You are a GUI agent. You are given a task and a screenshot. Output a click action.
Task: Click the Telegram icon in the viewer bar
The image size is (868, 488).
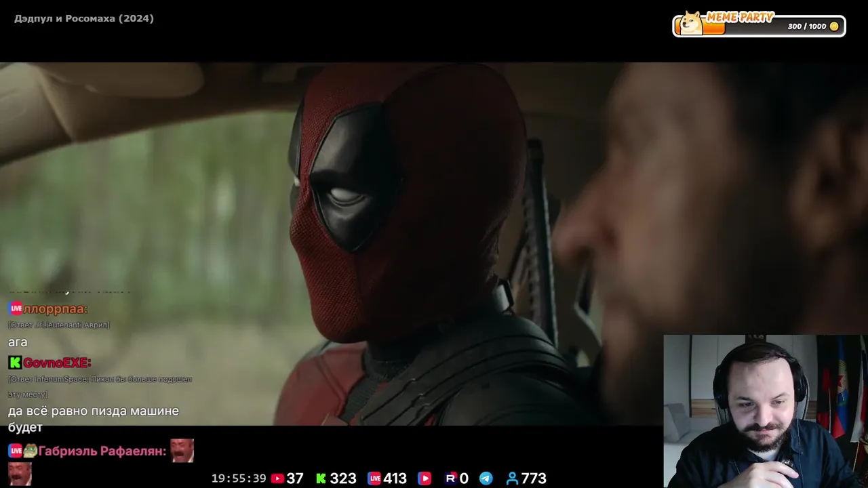click(x=486, y=479)
